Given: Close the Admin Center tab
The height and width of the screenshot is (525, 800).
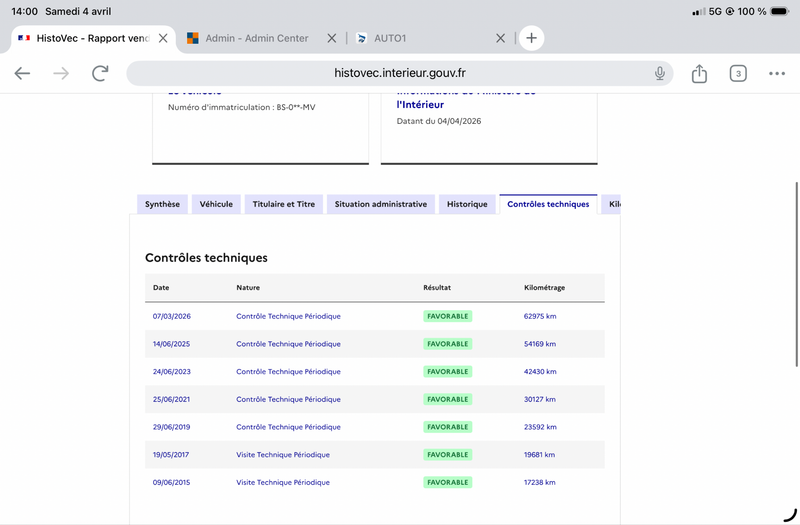Looking at the screenshot, I should (x=332, y=38).
